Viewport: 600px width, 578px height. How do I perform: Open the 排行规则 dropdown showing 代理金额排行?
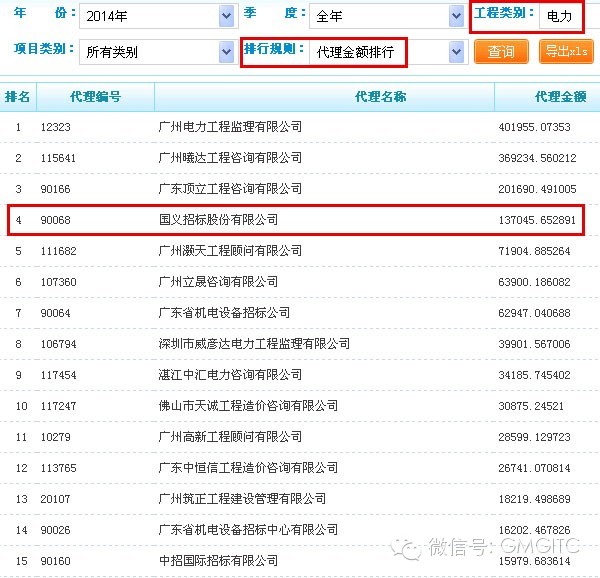pos(387,52)
